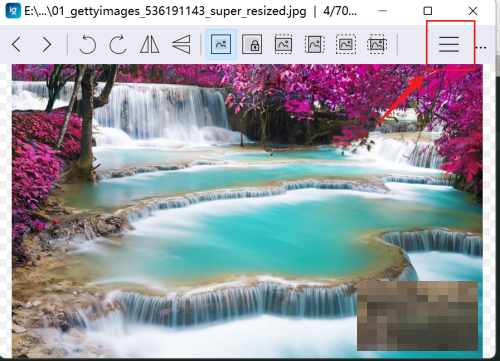Show more toolbar items via ellipsis
Screen dimensions: 500x361
click(x=481, y=47)
